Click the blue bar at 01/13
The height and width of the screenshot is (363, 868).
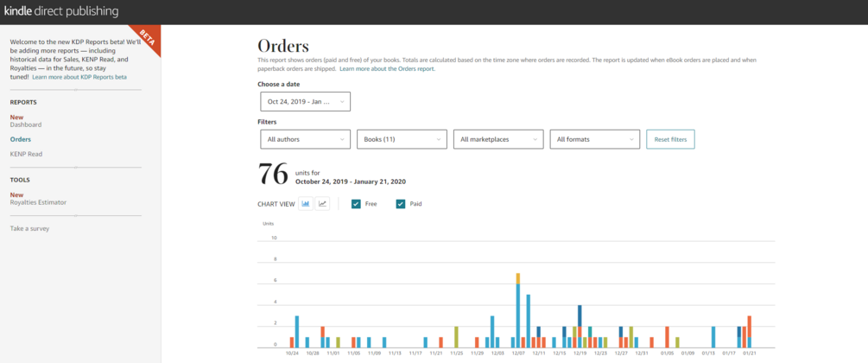pos(713,337)
